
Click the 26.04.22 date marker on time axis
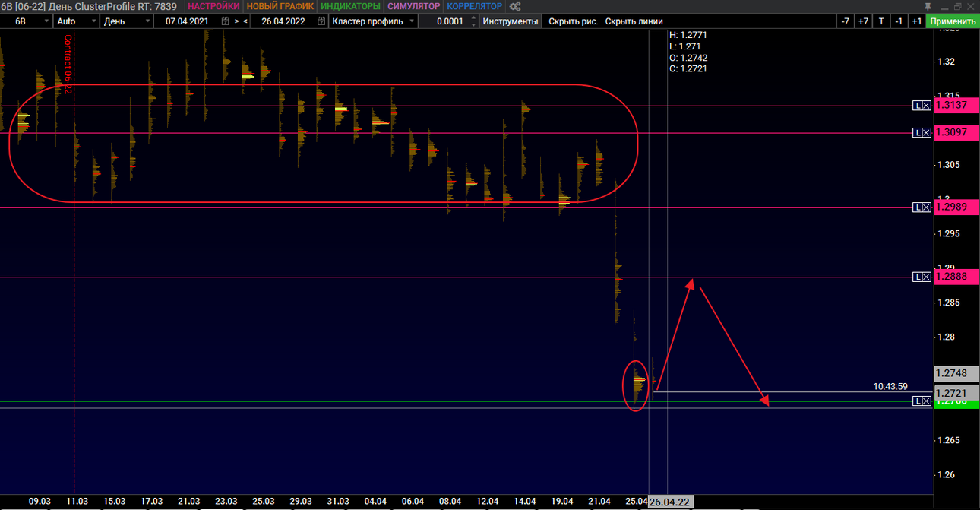pos(669,502)
